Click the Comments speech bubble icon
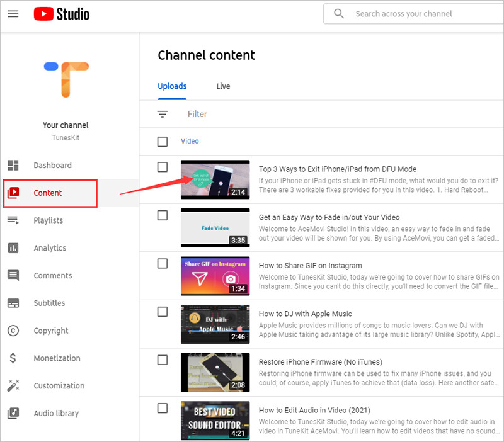Viewport: 504px width, 442px height. [13, 276]
